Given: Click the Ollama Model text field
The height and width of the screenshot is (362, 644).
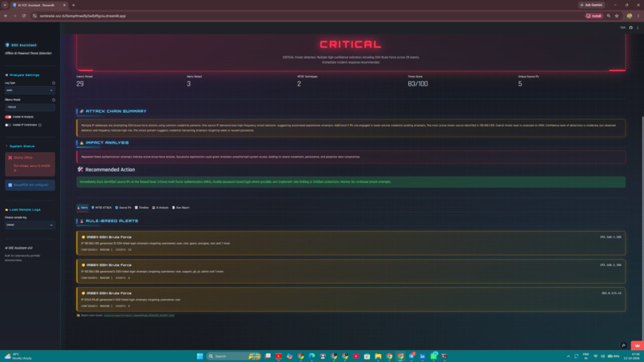Looking at the screenshot, I should coord(30,107).
